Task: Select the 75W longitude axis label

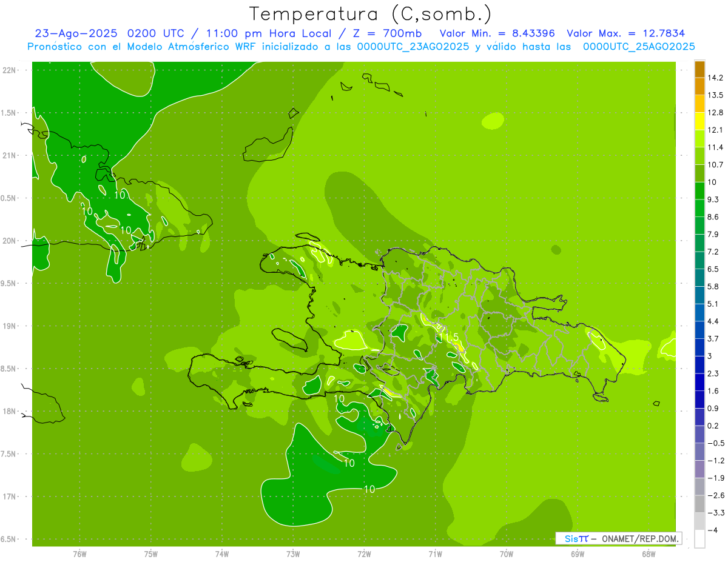Action: [150, 554]
